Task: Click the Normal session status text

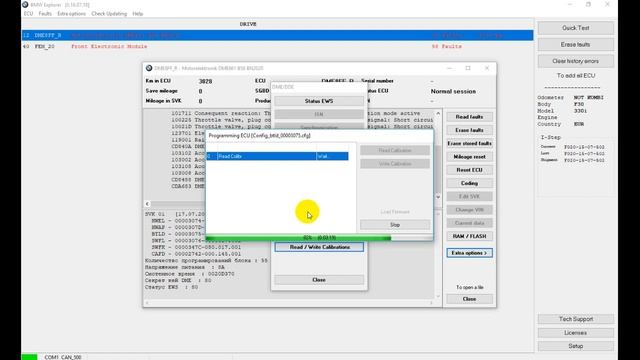Action: coord(453,91)
